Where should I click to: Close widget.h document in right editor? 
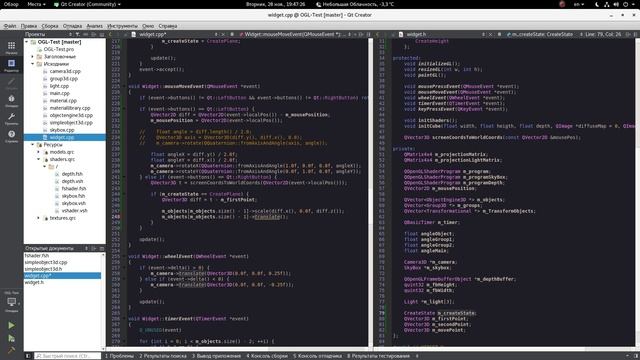pos(491,34)
